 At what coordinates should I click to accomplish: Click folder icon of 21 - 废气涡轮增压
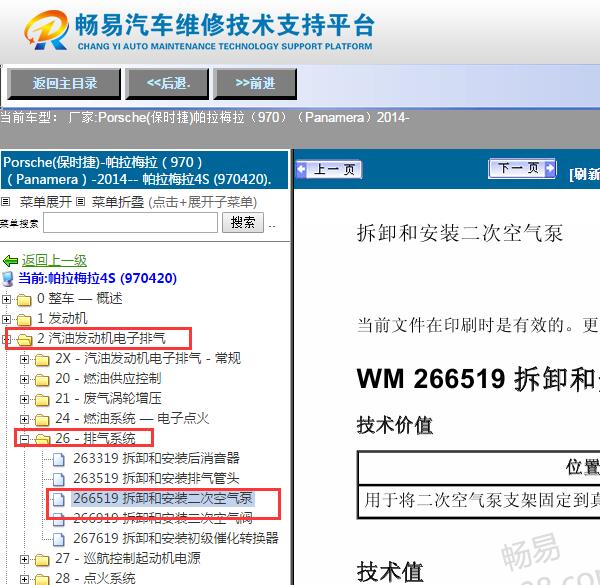[x=42, y=400]
